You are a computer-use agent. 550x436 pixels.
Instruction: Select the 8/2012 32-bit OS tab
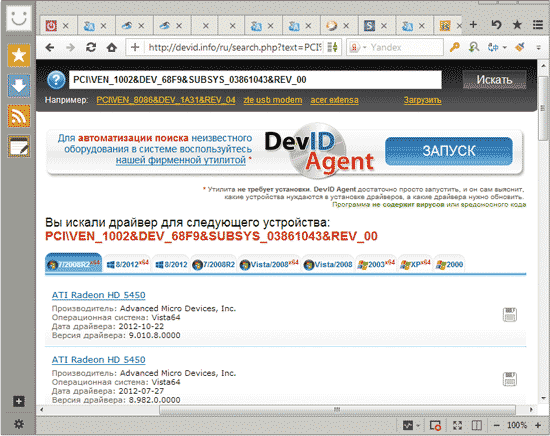[x=171, y=264]
